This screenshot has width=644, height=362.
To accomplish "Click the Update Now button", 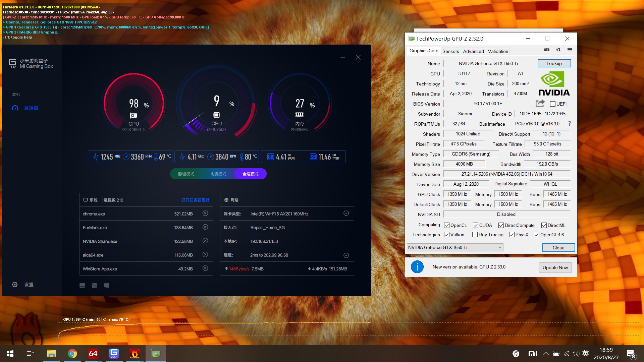I will coord(555,267).
